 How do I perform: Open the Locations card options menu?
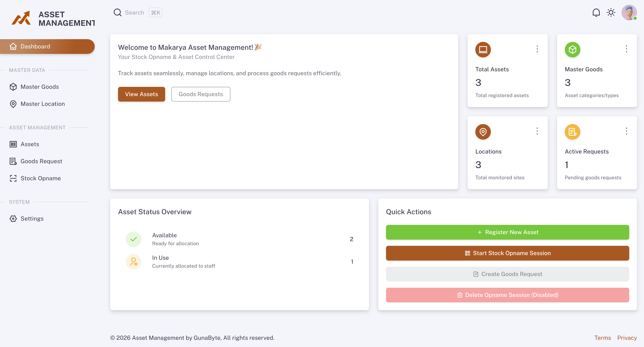point(537,131)
